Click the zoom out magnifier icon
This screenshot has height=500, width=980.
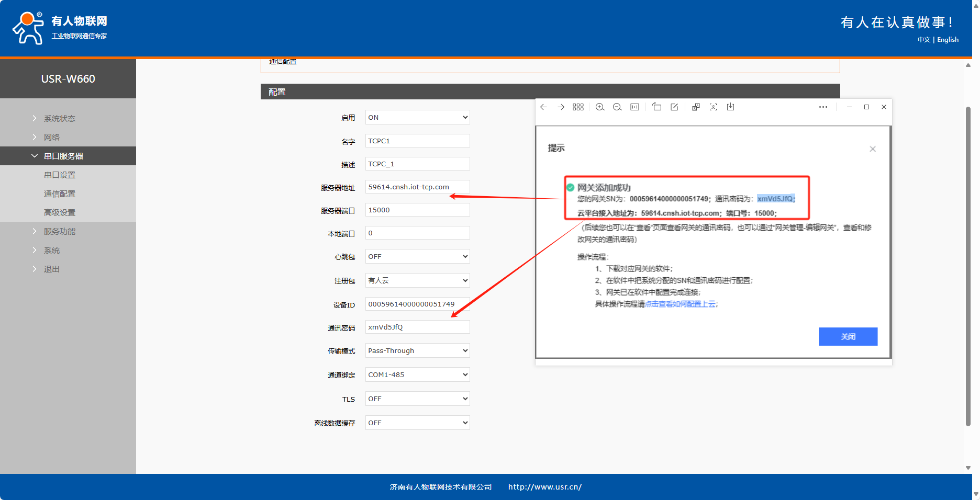click(x=617, y=107)
